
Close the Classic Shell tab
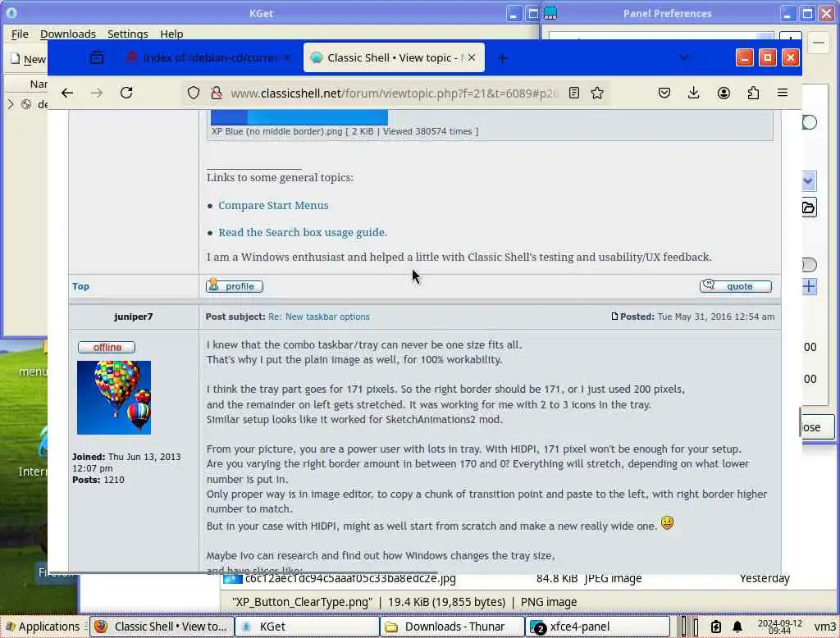point(472,57)
